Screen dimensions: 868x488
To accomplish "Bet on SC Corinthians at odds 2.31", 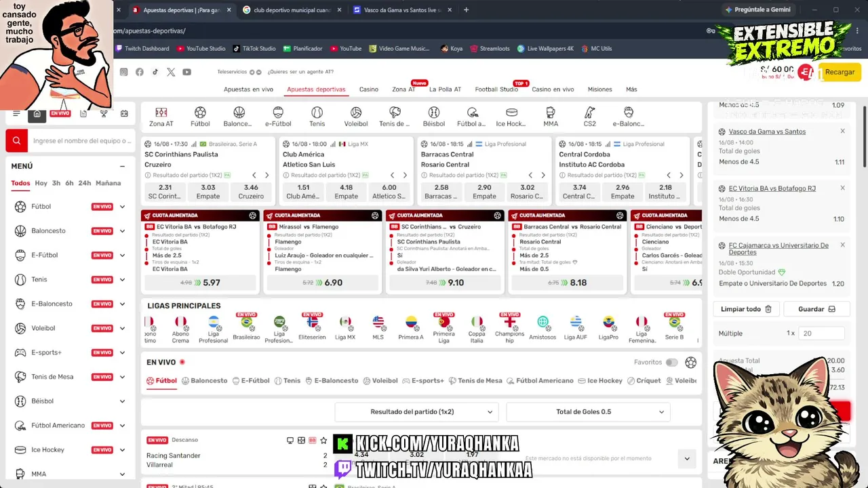I will coord(165,192).
